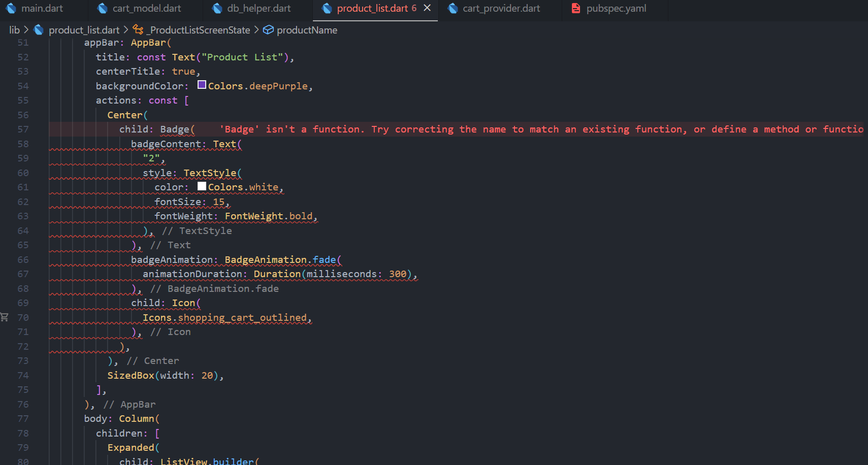Image resolution: width=868 pixels, height=465 pixels.
Task: Click the lib folder breadcrumb
Action: tap(14, 30)
